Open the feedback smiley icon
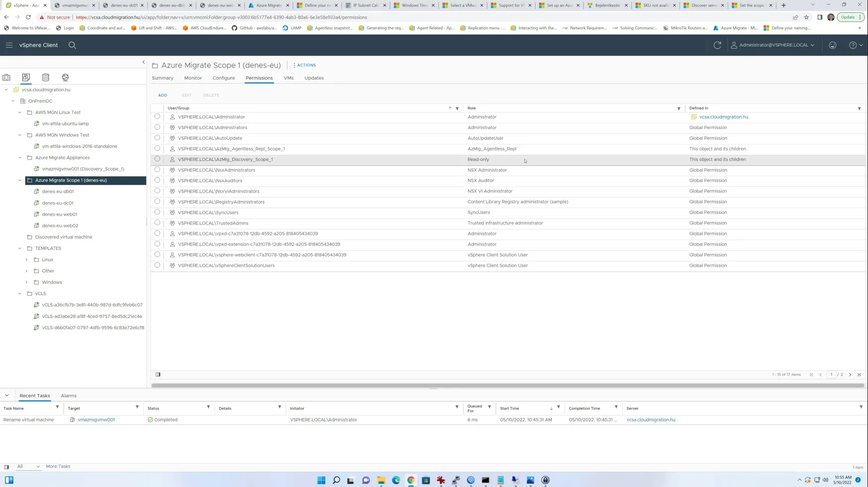Viewport: 868px width, 487px height. coord(833,45)
